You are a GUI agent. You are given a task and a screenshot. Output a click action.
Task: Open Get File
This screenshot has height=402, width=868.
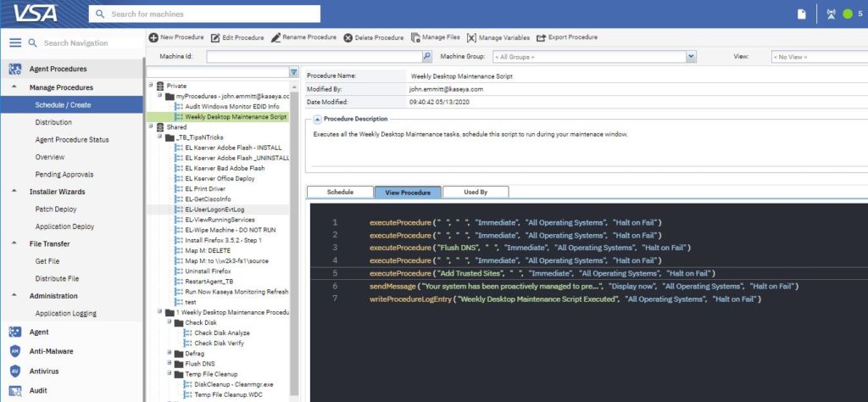47,261
